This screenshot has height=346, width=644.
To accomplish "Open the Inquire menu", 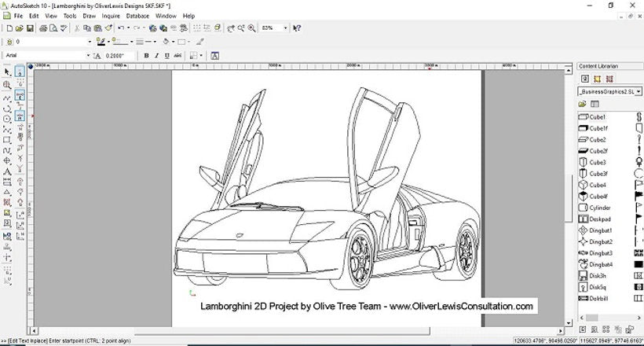I will click(x=111, y=15).
